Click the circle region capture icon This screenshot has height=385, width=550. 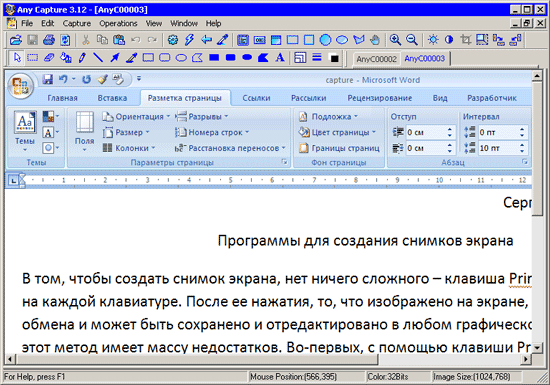coord(326,40)
